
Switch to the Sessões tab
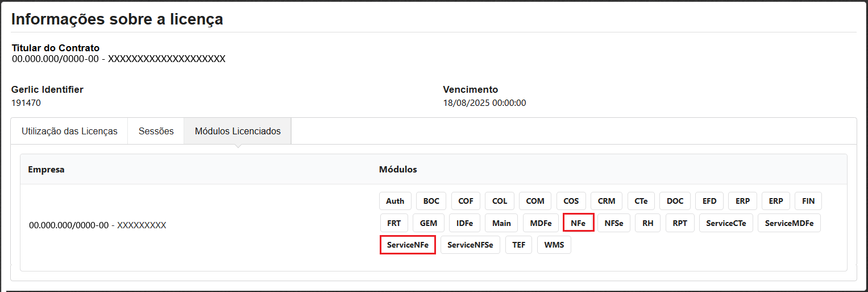[x=156, y=131]
